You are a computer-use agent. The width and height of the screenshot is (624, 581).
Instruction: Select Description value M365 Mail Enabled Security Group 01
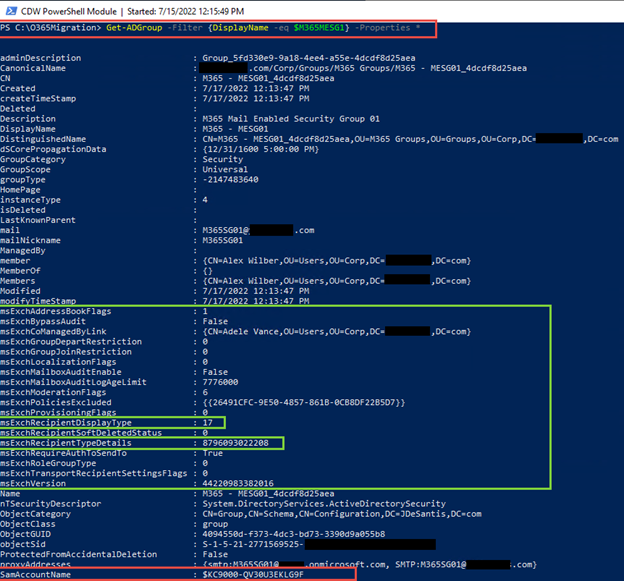tap(291, 119)
